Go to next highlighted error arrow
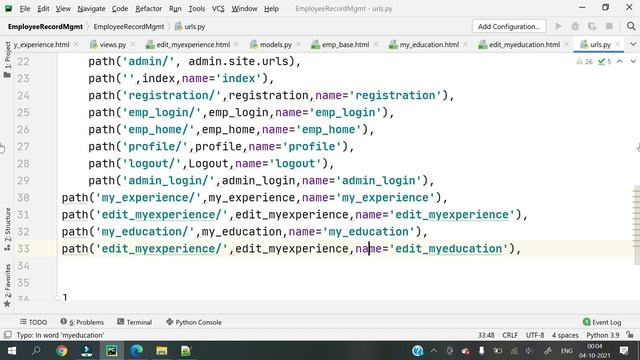The image size is (640, 360). click(633, 62)
